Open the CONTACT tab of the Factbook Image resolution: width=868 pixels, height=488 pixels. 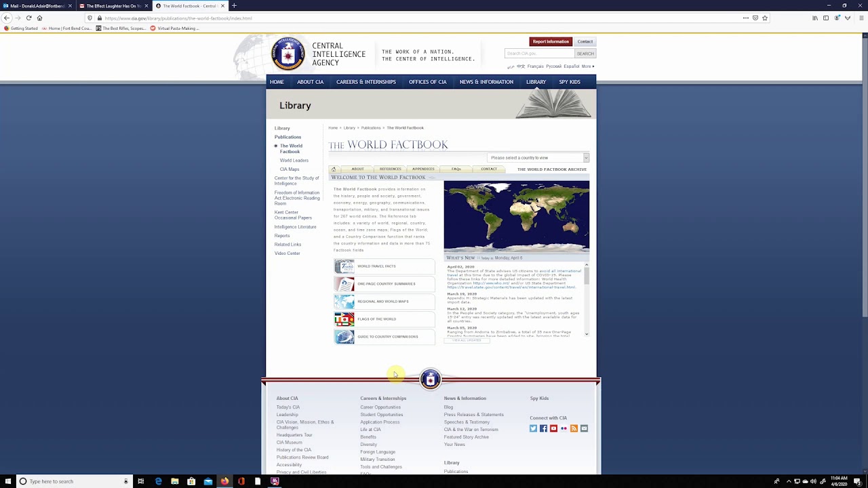[x=489, y=169]
